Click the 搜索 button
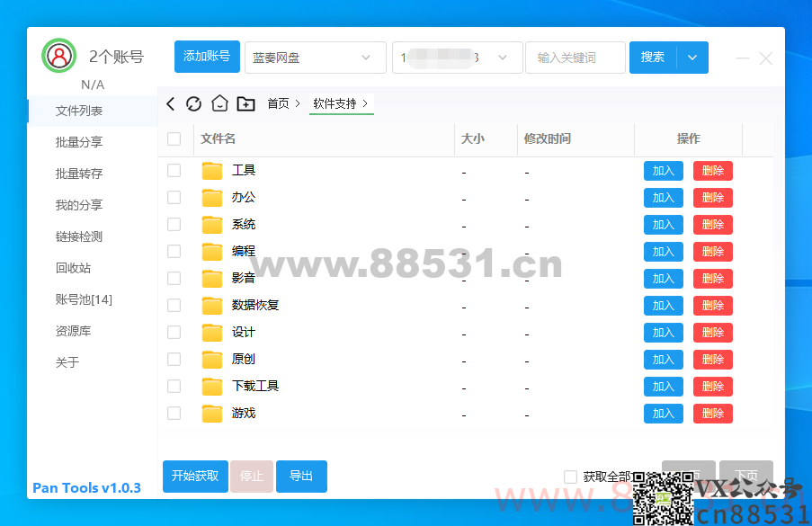 point(653,58)
